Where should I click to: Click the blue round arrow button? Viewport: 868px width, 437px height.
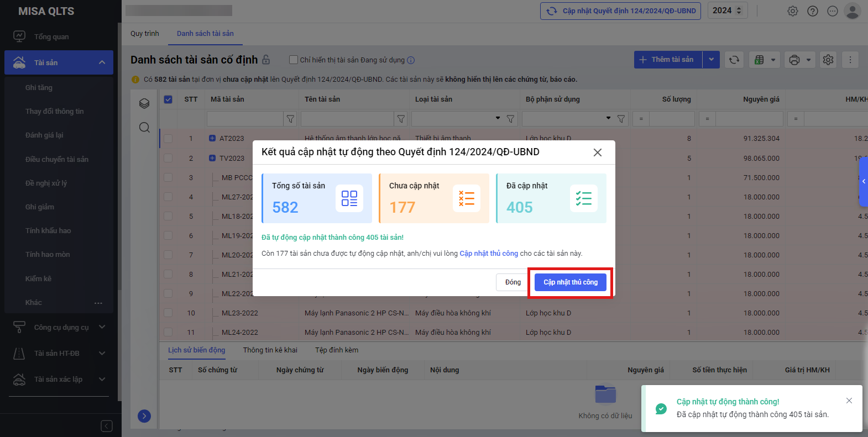click(x=144, y=416)
